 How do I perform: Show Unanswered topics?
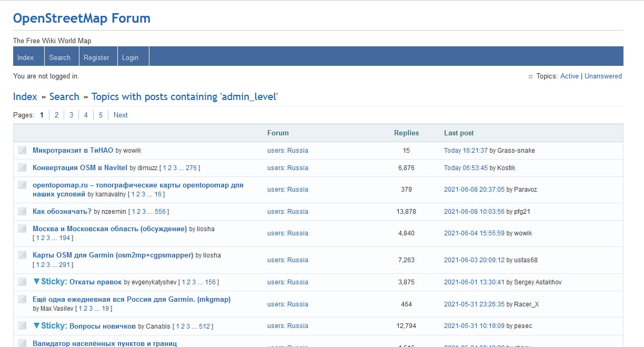pyautogui.click(x=603, y=76)
